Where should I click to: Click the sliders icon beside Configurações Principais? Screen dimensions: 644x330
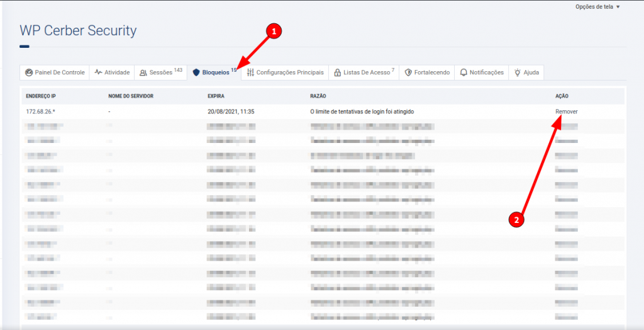pyautogui.click(x=250, y=73)
